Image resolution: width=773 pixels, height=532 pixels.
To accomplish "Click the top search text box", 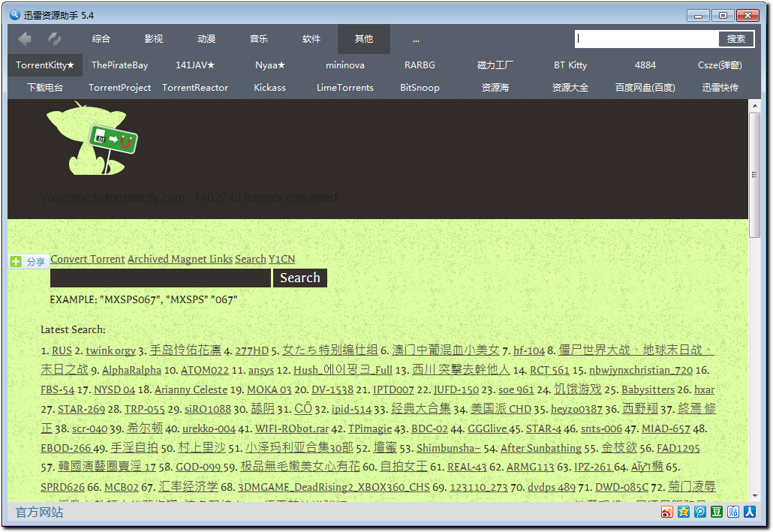I will tap(647, 39).
